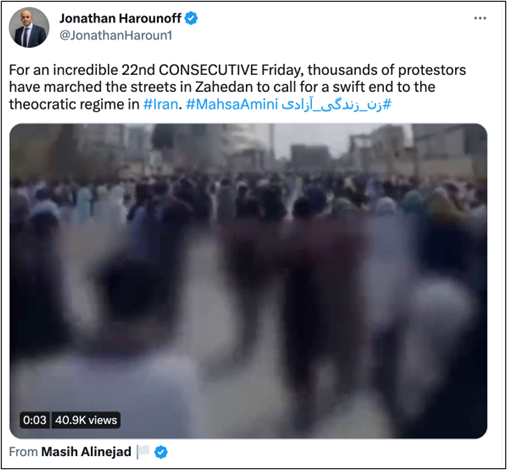The height and width of the screenshot is (470, 507).
Task: Open Jonathan Harounoff's profile picture
Action: click(x=29, y=27)
